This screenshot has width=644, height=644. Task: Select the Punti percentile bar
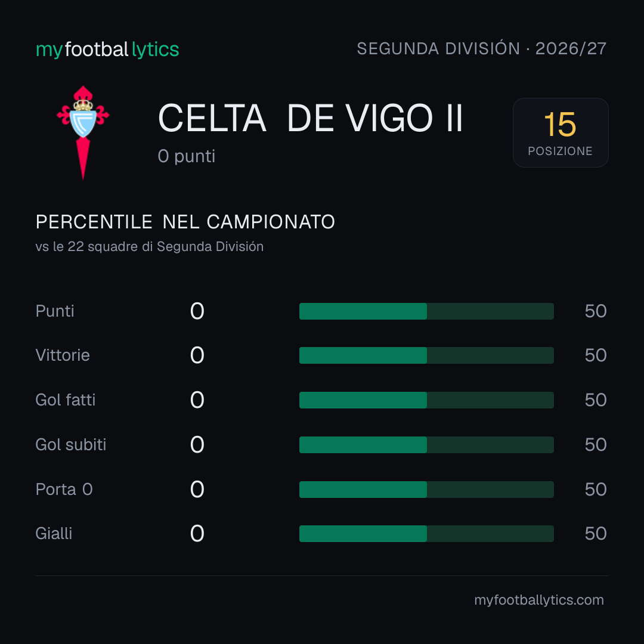point(426,311)
